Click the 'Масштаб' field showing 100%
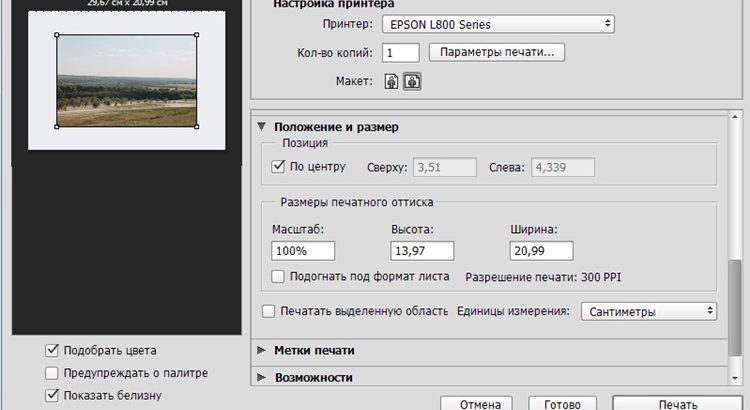Viewport: 750px width, 410px height. [x=303, y=250]
